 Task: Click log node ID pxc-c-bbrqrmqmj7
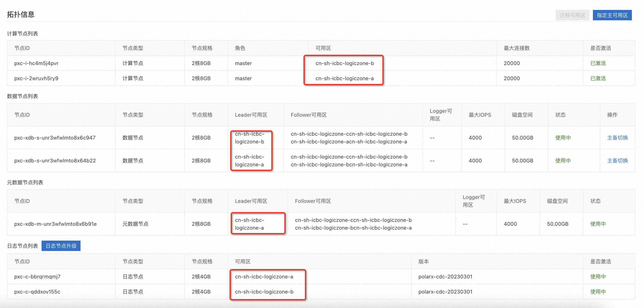(x=37, y=276)
